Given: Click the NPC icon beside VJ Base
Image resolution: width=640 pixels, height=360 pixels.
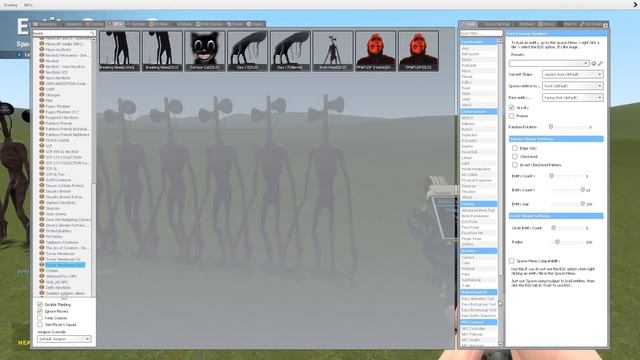Looking at the screenshot, I should (42, 270).
